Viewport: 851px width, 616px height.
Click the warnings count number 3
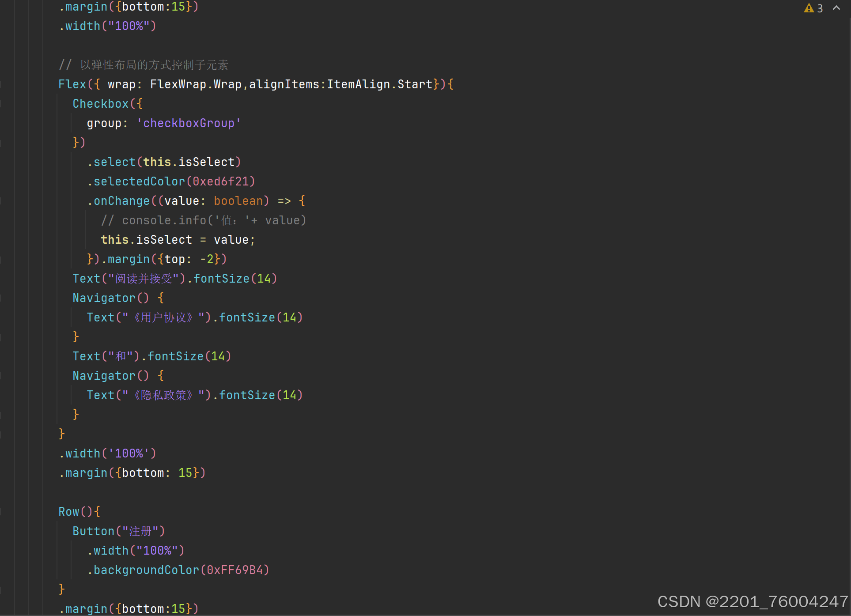(820, 8)
